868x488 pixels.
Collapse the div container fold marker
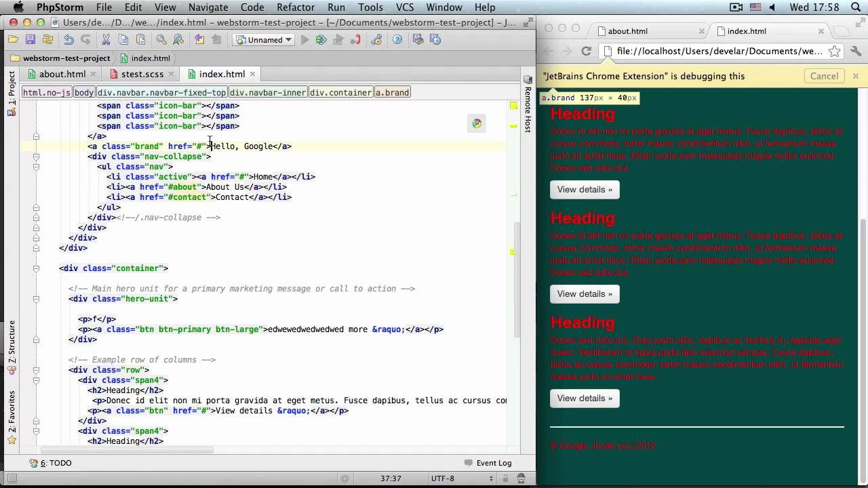coord(37,268)
